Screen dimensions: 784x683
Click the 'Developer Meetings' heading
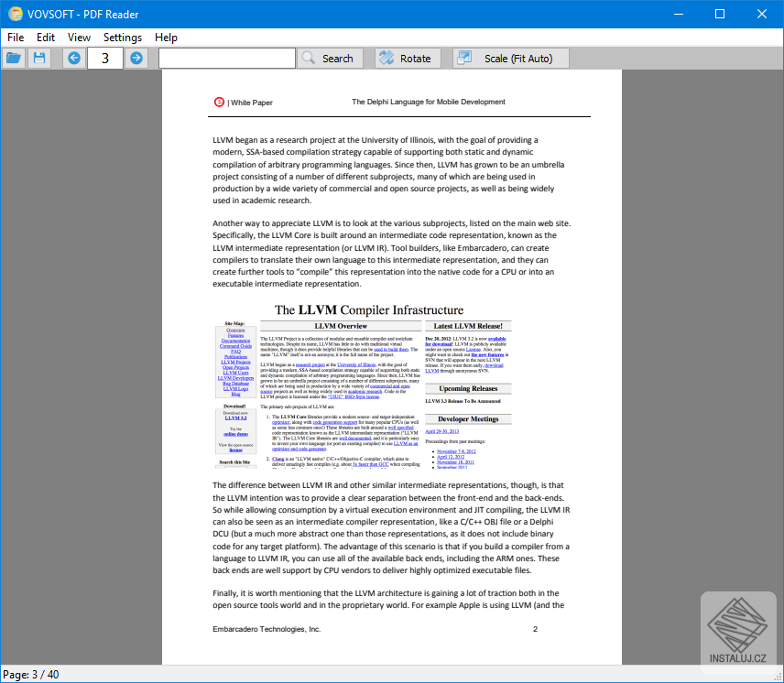pos(468,418)
